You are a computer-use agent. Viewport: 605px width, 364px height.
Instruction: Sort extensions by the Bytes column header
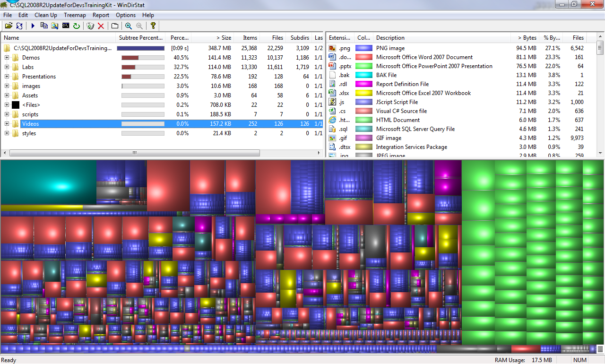(525, 38)
